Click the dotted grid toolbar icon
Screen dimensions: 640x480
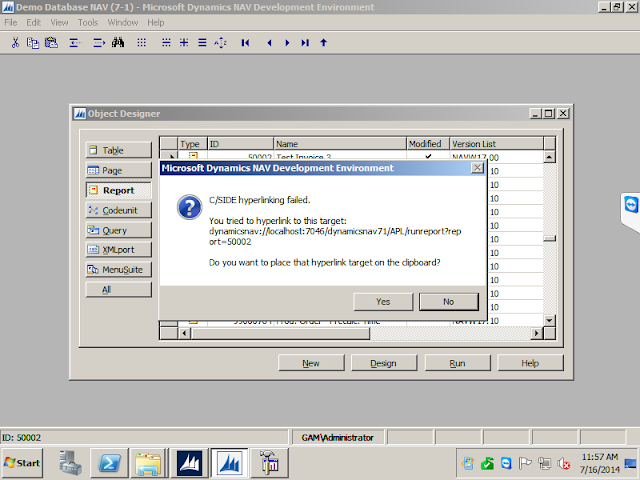point(141,42)
